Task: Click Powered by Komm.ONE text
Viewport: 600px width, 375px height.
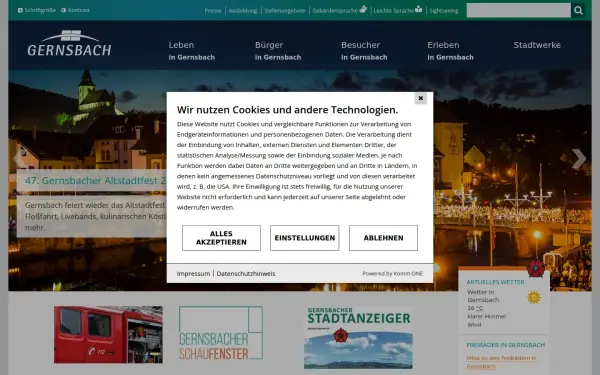Action: [393, 274]
